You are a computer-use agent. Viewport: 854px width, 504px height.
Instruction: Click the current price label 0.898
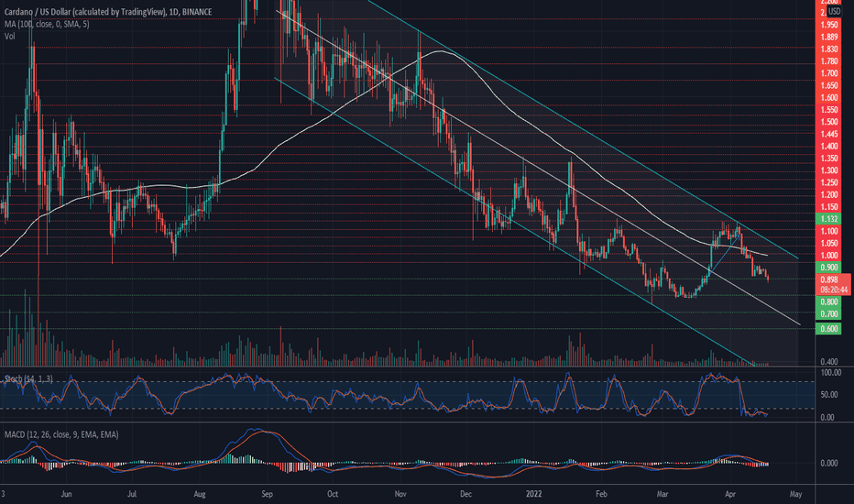pos(829,279)
